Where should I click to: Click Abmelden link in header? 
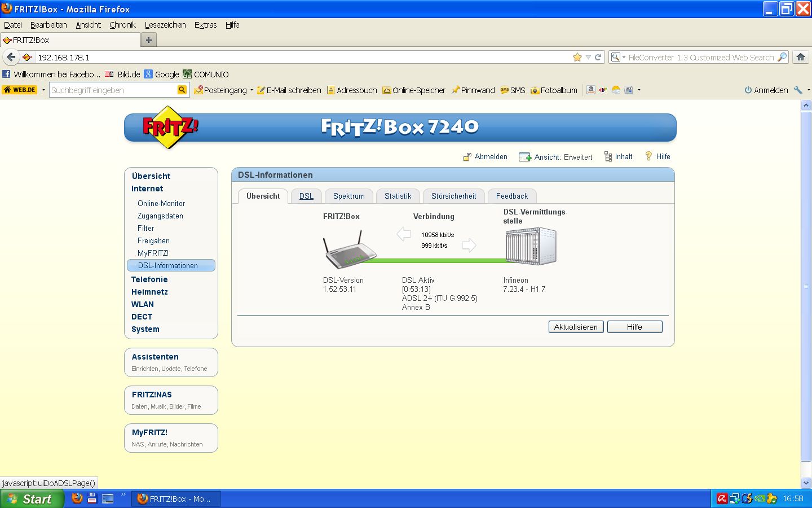[485, 157]
